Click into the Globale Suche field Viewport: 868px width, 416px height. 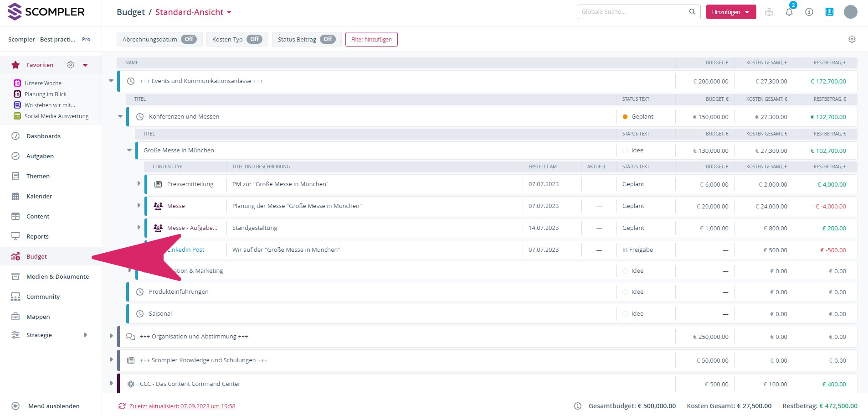pyautogui.click(x=633, y=12)
